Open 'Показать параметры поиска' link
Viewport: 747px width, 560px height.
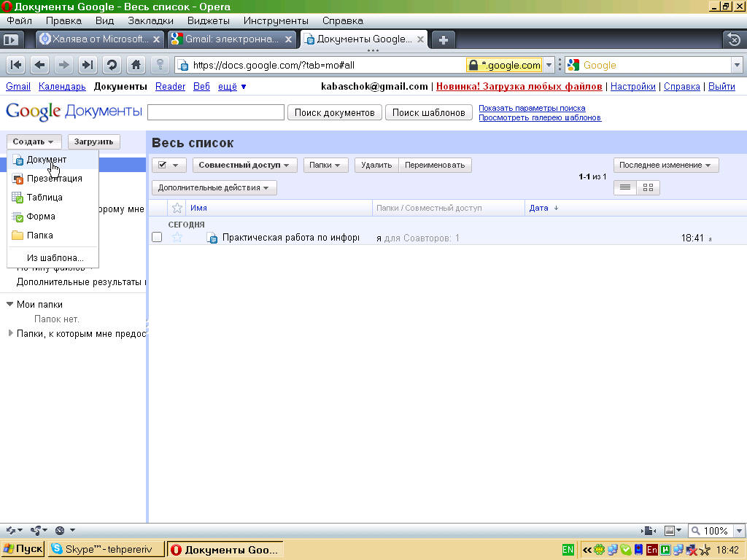pos(532,108)
